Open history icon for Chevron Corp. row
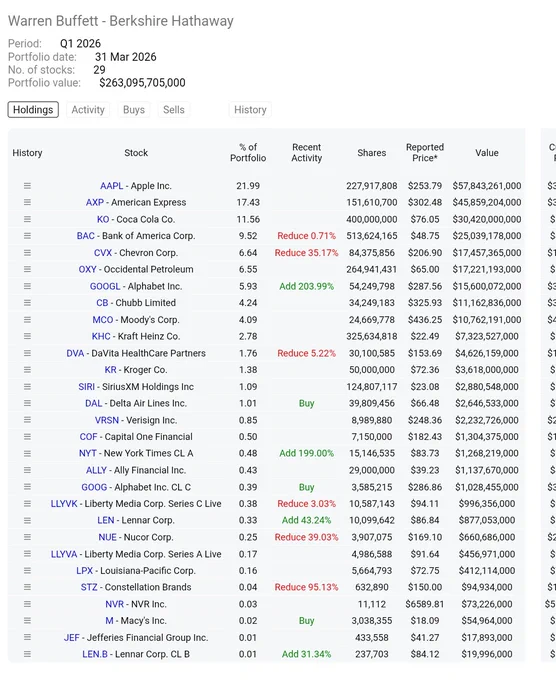This screenshot has height=680, width=556. coord(27,252)
